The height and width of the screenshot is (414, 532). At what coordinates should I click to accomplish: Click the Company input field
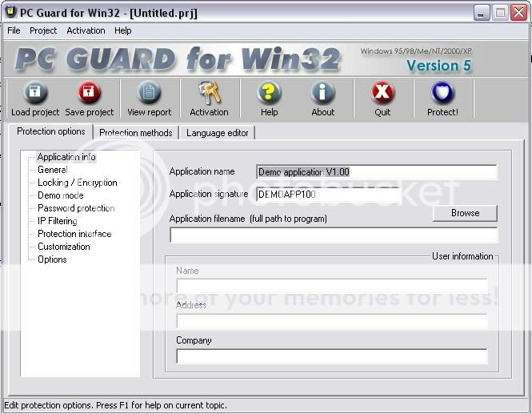click(332, 356)
